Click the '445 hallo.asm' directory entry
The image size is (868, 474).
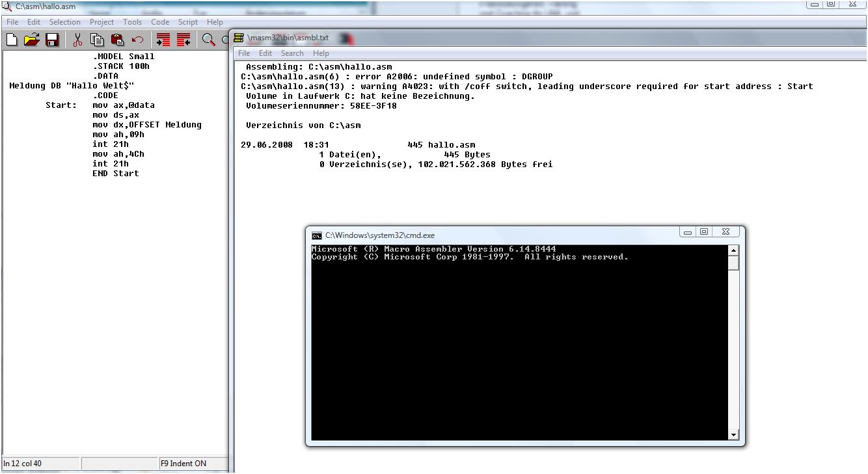[x=441, y=144]
